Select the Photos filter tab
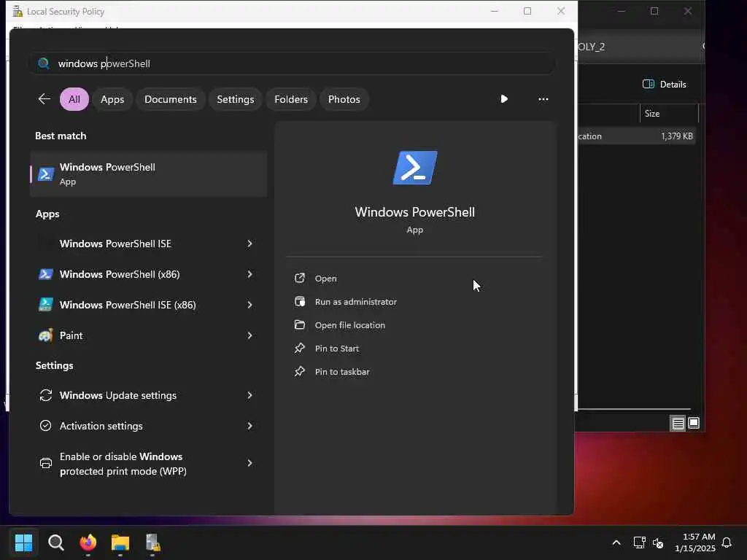This screenshot has width=747, height=560. 344,99
